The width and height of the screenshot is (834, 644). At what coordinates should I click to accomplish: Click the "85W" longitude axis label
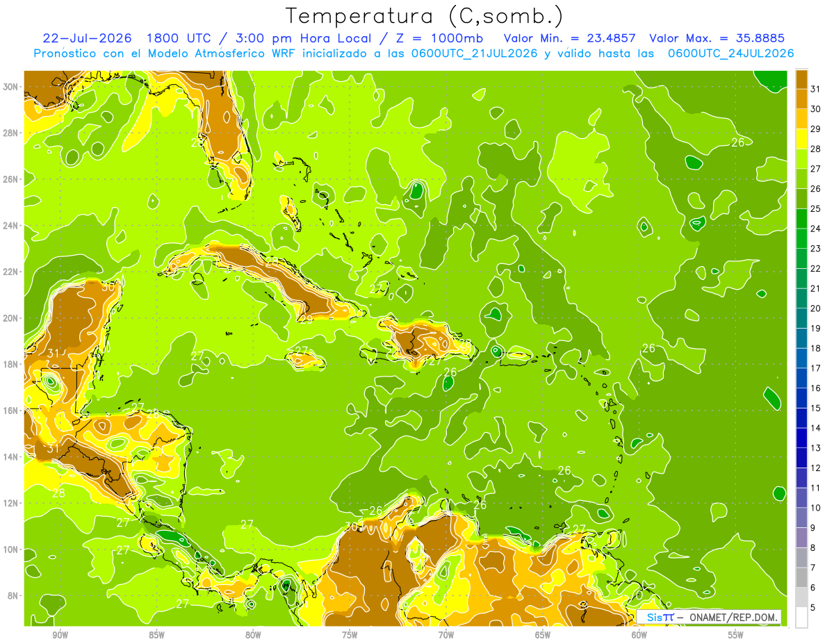pos(156,635)
